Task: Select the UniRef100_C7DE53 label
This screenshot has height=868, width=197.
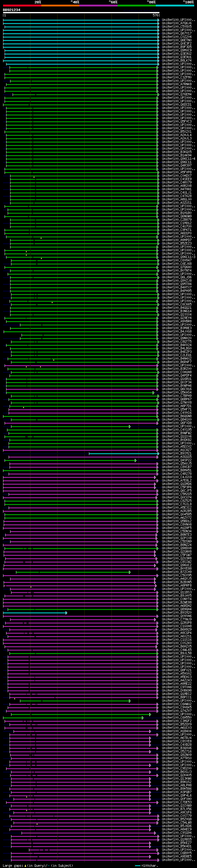Action: tap(177, 802)
